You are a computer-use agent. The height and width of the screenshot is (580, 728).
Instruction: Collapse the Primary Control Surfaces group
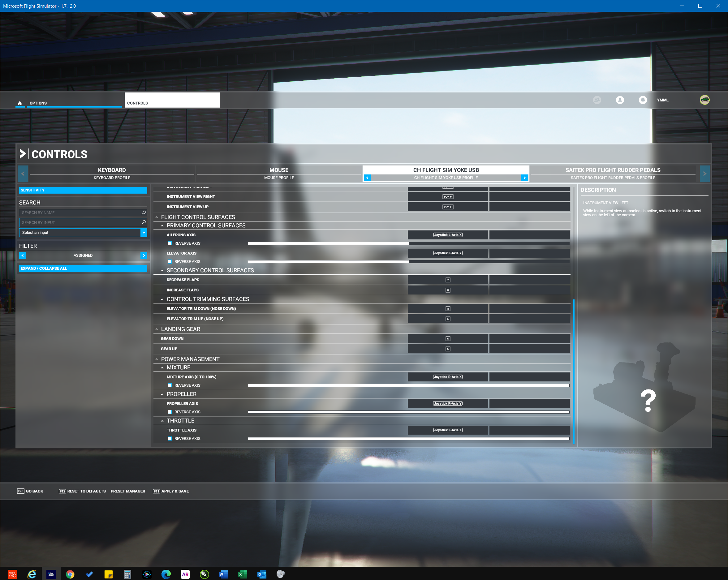tap(162, 226)
